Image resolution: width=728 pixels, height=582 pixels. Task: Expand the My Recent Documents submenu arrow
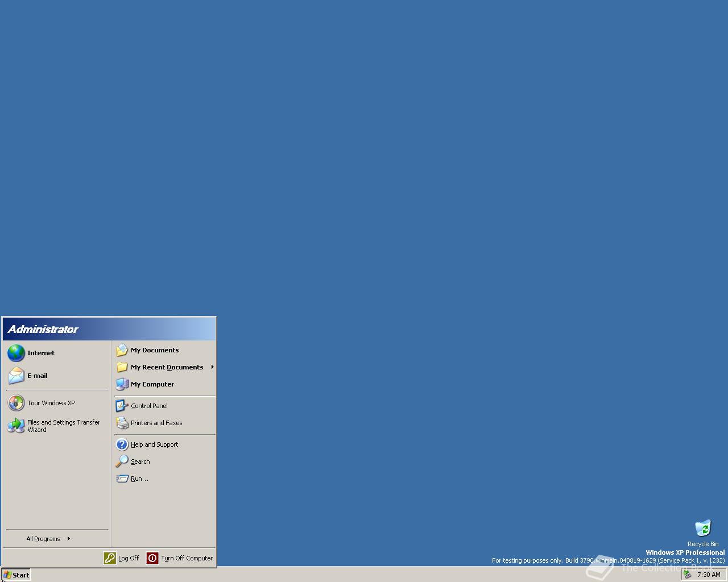pos(212,367)
